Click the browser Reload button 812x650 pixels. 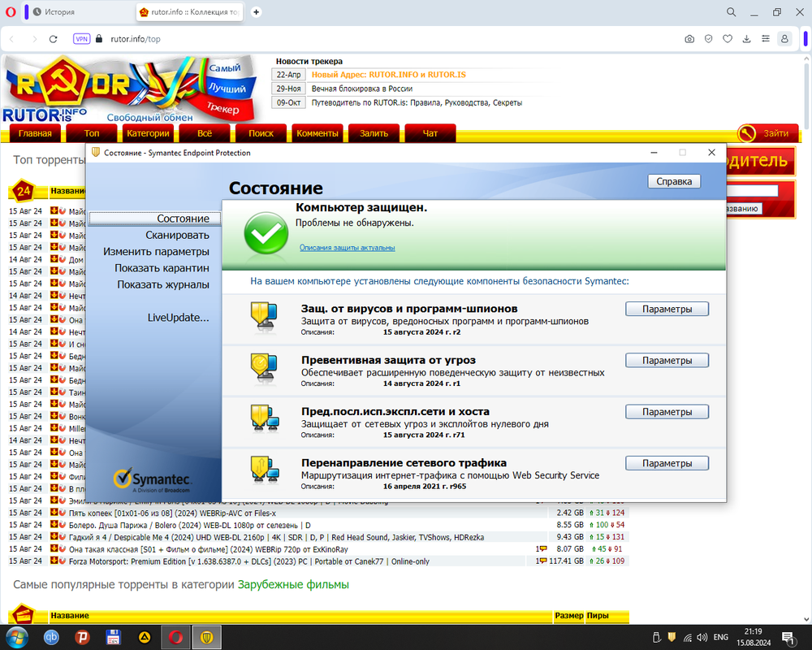(53, 39)
